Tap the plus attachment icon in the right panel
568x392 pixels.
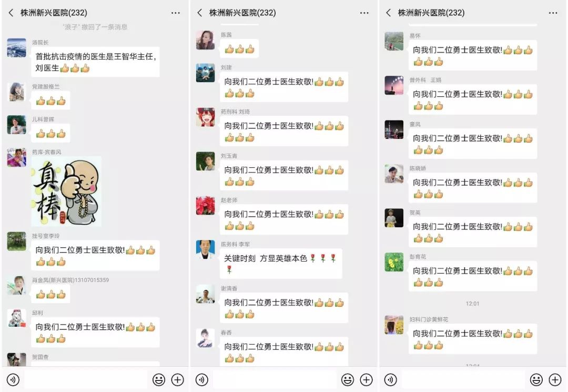(x=555, y=380)
